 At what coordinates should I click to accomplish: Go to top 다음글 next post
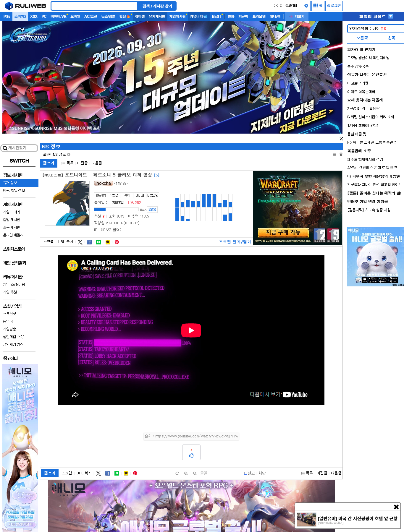[96, 163]
